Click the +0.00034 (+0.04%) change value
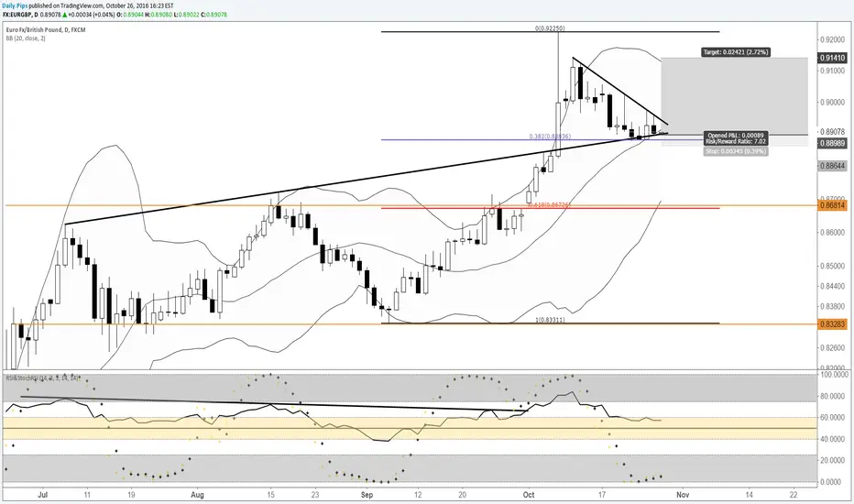The width and height of the screenshot is (854, 504). coord(92,15)
